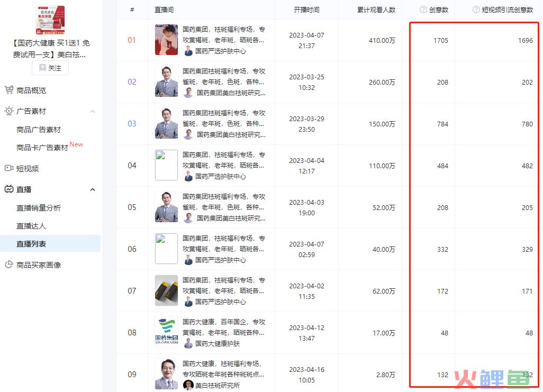Click the 直播间 column header
This screenshot has width=543, height=392.
(x=164, y=10)
